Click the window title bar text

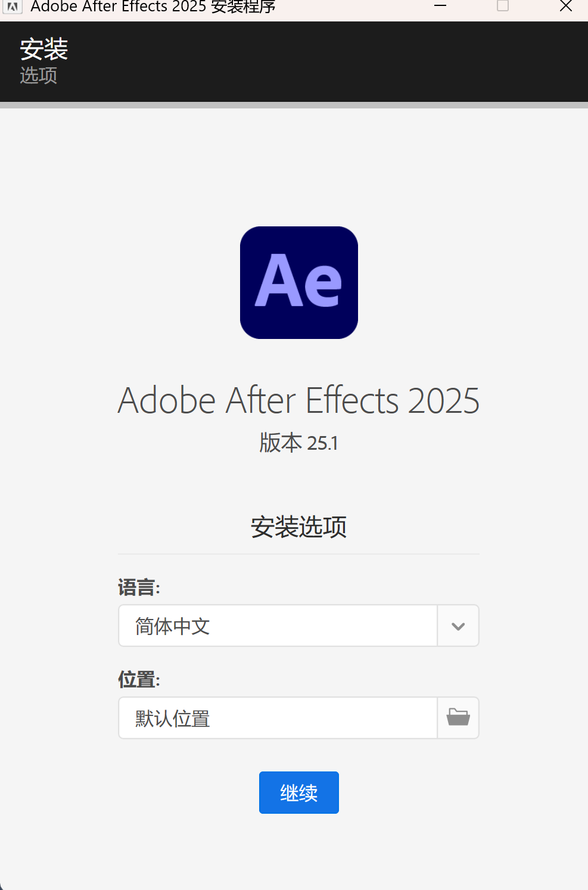pyautogui.click(x=153, y=7)
